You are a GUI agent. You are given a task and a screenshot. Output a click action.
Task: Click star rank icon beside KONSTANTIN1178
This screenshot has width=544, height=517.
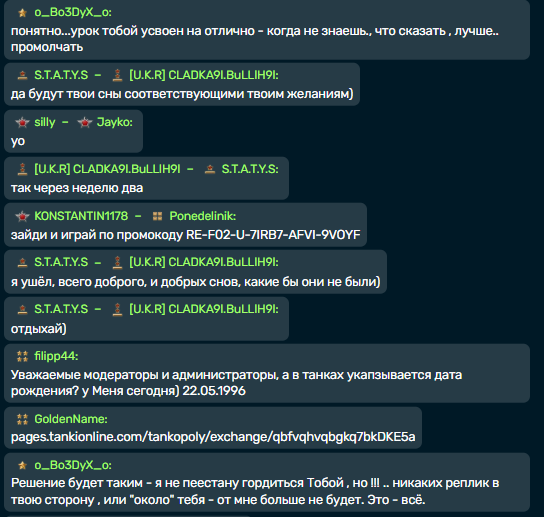point(23,217)
